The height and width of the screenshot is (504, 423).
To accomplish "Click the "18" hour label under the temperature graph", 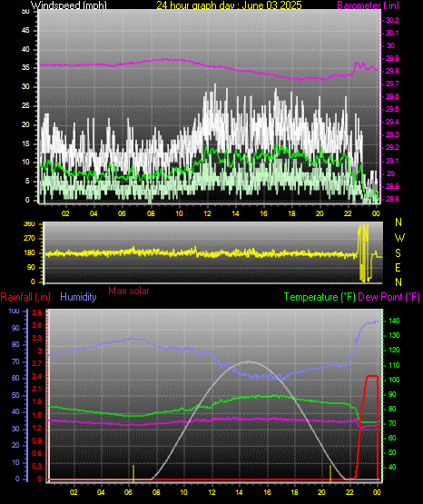I will pyautogui.click(x=294, y=492).
